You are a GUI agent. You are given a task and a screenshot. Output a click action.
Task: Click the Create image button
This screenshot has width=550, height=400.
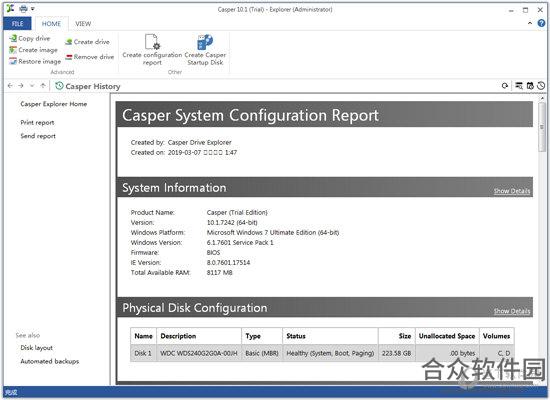pos(33,50)
